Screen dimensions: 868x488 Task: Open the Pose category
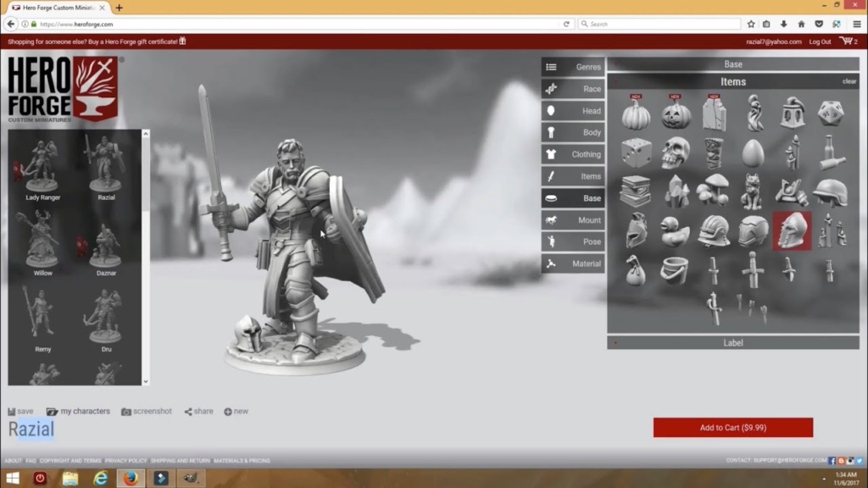tap(573, 241)
